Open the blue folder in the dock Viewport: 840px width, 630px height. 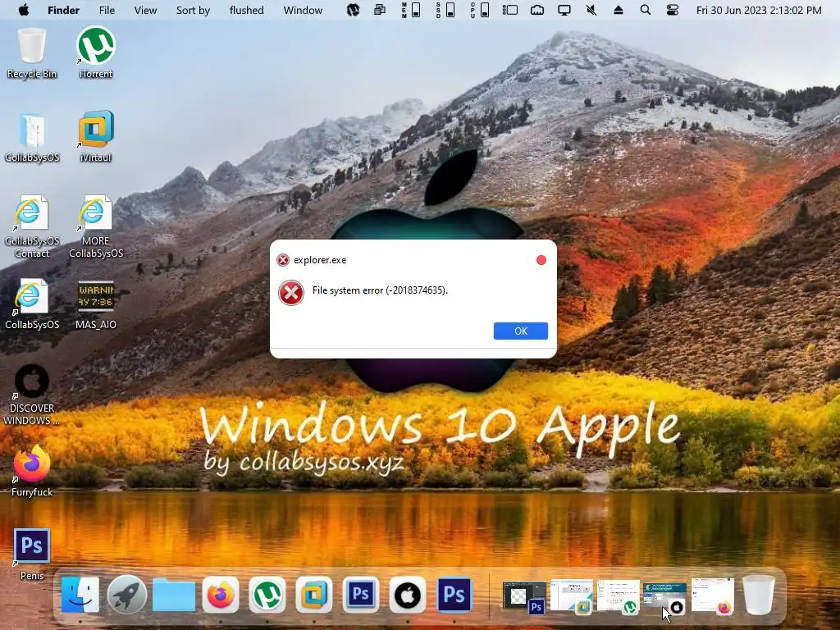coord(174,595)
